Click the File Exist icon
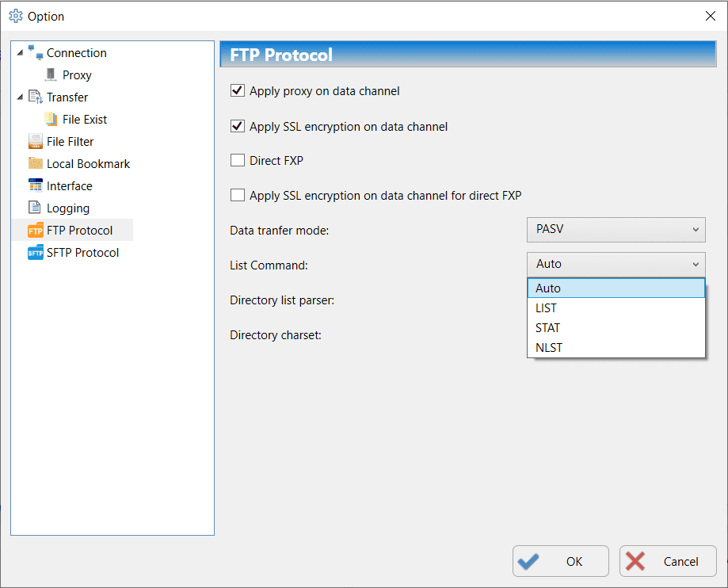 (x=51, y=120)
